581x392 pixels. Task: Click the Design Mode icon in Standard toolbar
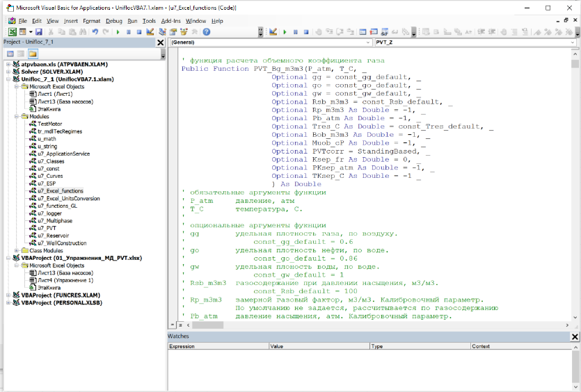tap(151, 32)
